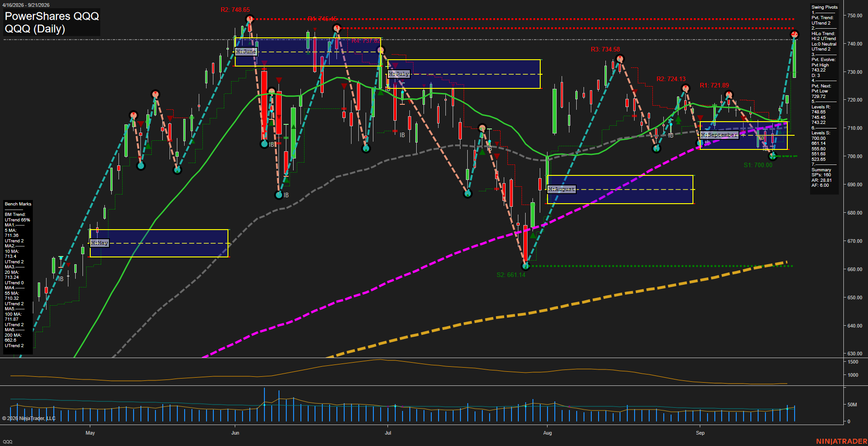This screenshot has width=868, height=446.
Task: Select the M:August monthly range label
Action: [x=562, y=189]
